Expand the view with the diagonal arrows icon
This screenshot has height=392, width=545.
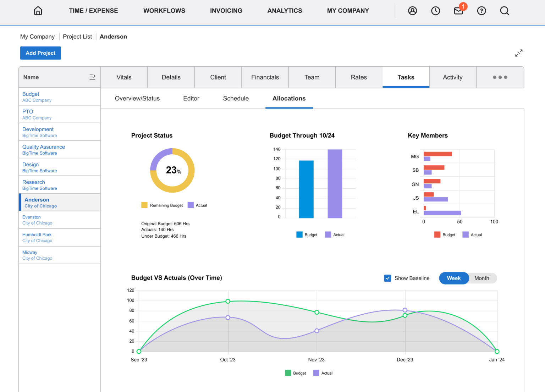click(518, 53)
